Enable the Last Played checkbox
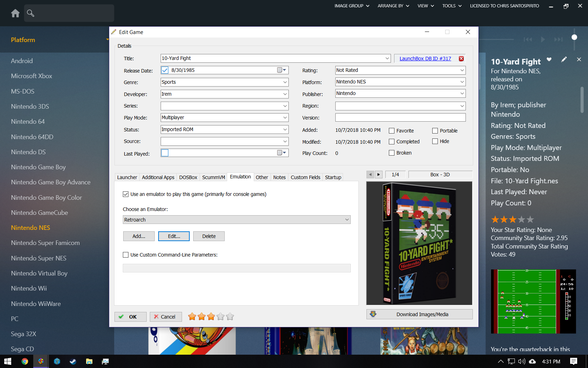 (165, 153)
